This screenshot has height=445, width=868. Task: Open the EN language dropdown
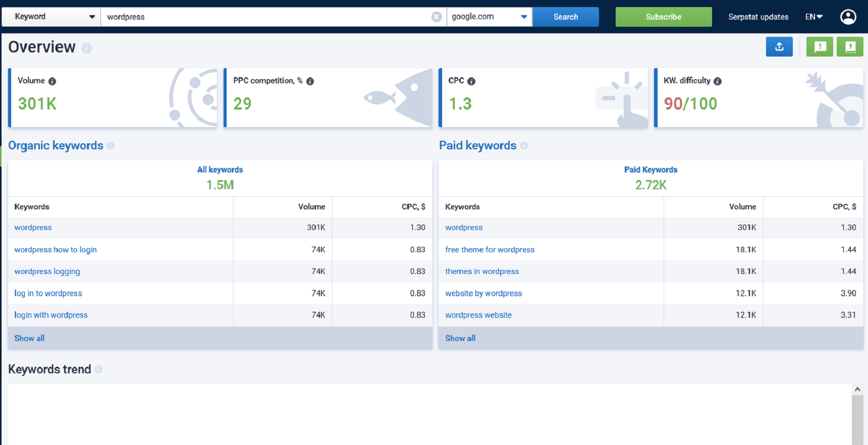[x=813, y=17]
